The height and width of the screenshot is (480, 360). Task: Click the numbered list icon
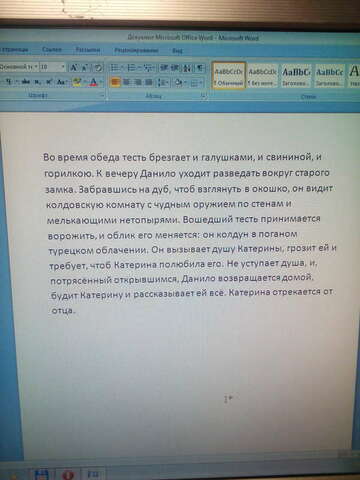click(133, 68)
